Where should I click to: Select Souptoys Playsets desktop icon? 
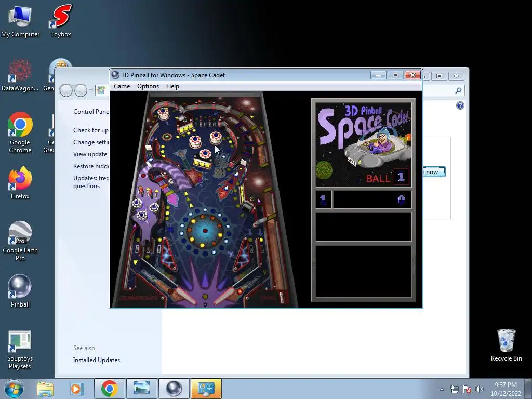pyautogui.click(x=20, y=350)
